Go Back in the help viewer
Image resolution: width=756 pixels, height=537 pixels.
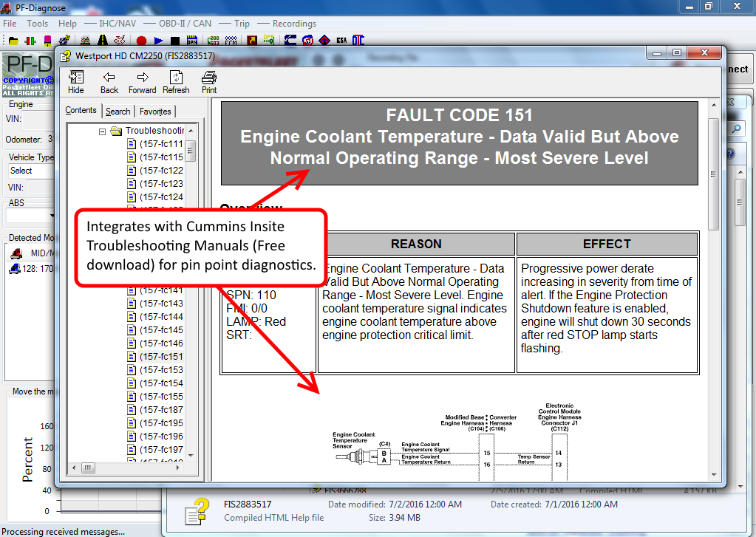[109, 82]
